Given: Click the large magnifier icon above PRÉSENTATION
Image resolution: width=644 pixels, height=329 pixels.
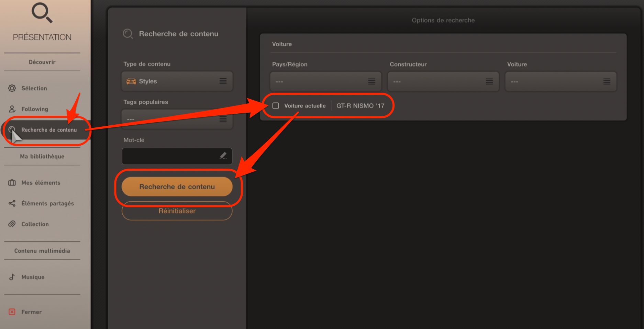Looking at the screenshot, I should tap(42, 13).
